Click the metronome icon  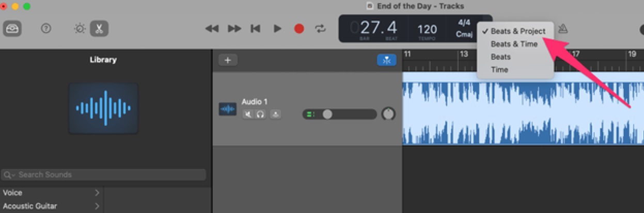[x=563, y=29]
